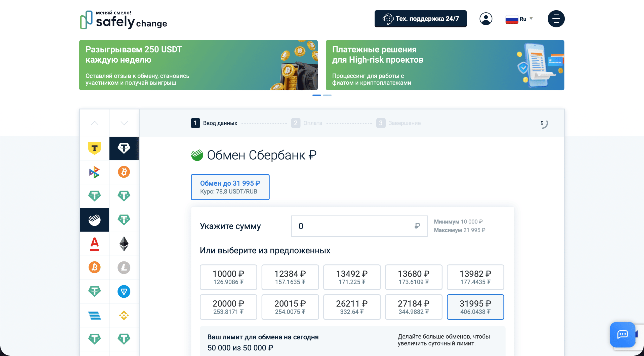Open the user profile icon
Screen dimensions: 644x356
pos(486,19)
